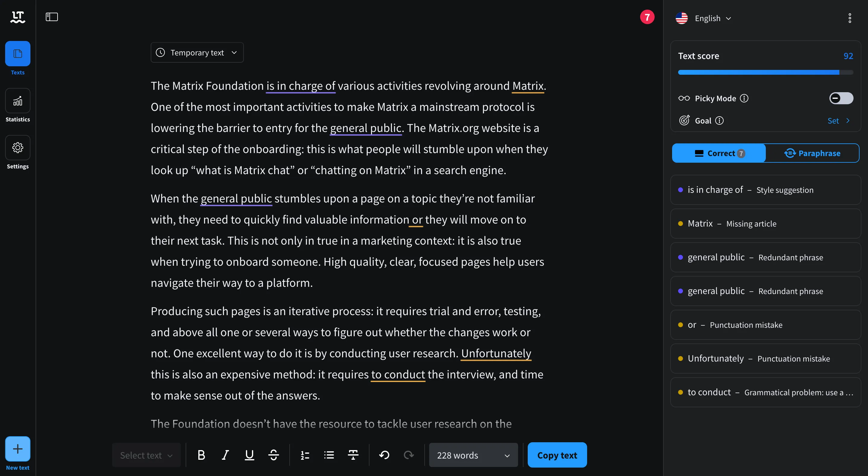
Task: Open the Temporary text dropdown
Action: (x=197, y=52)
